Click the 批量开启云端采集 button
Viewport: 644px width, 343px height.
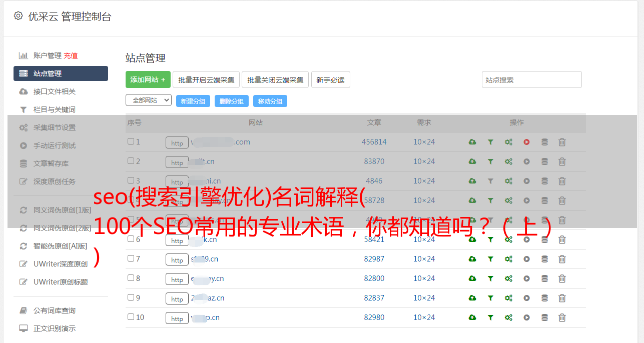[x=206, y=79]
